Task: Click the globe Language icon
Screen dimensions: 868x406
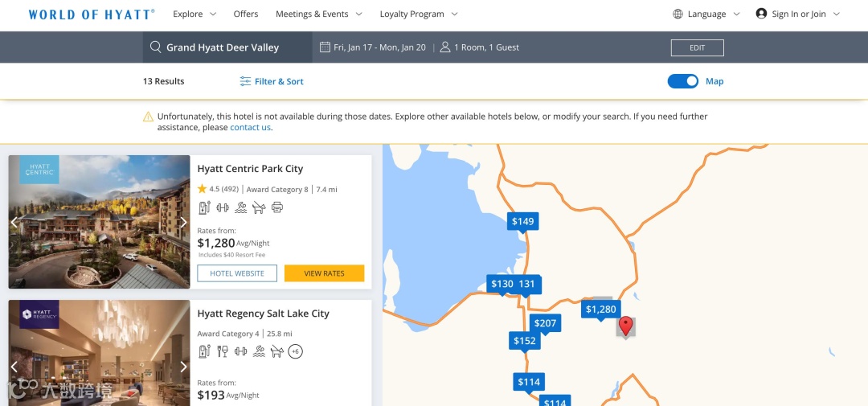Action: tap(678, 14)
